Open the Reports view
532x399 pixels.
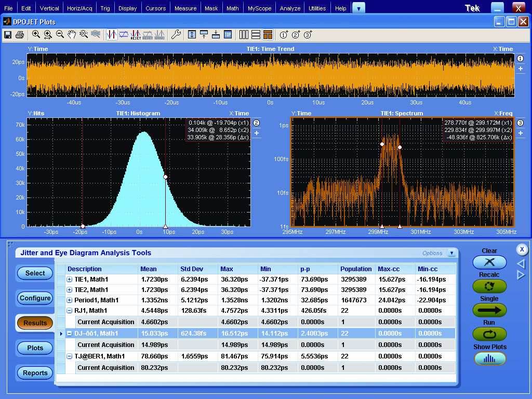pyautogui.click(x=34, y=373)
